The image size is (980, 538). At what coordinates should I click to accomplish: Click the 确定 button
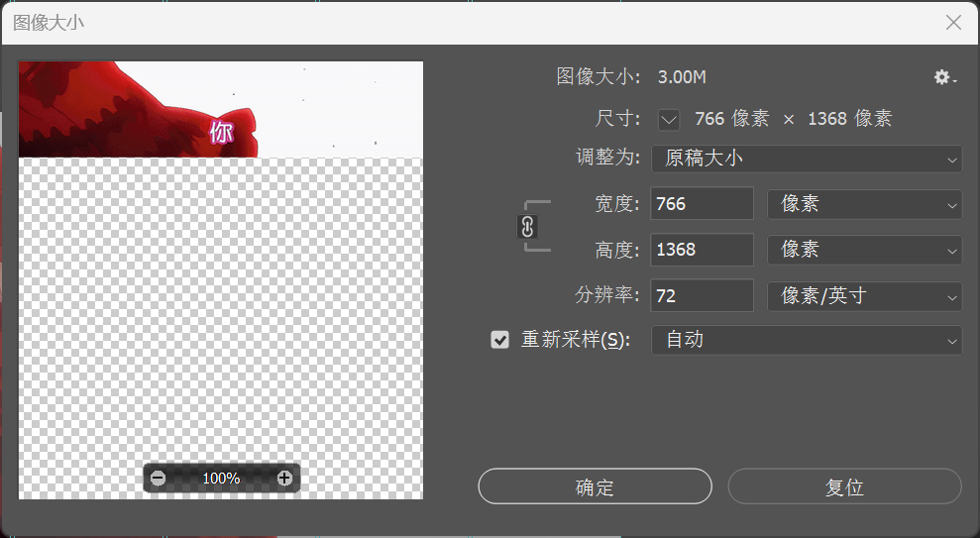click(x=595, y=486)
